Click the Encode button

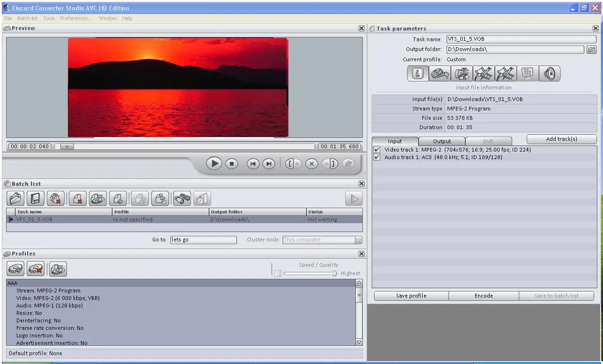tap(484, 296)
